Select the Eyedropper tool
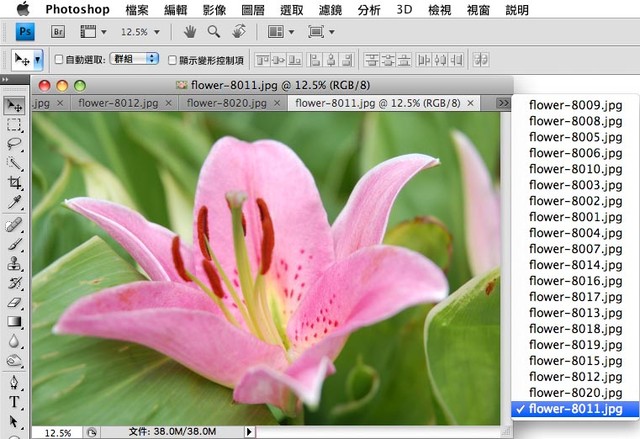The width and height of the screenshot is (640, 439). (x=15, y=202)
